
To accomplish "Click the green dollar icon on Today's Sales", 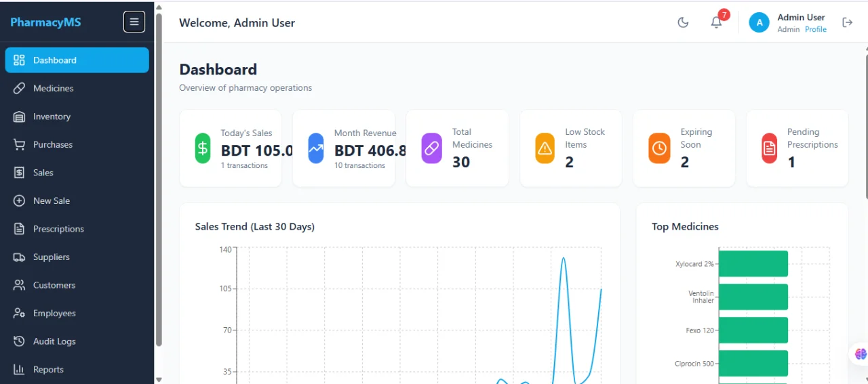I will [x=203, y=148].
